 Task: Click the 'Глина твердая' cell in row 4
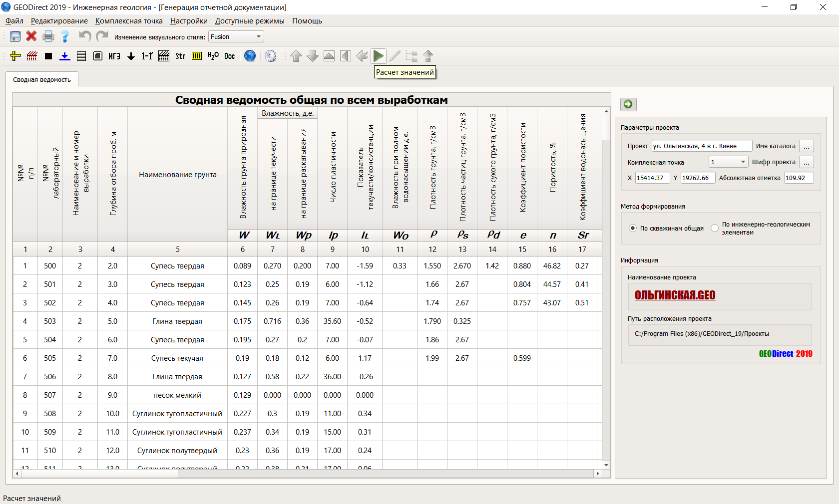(x=177, y=321)
